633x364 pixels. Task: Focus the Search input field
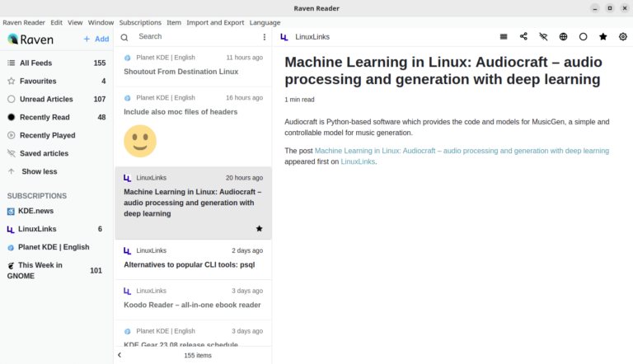196,37
